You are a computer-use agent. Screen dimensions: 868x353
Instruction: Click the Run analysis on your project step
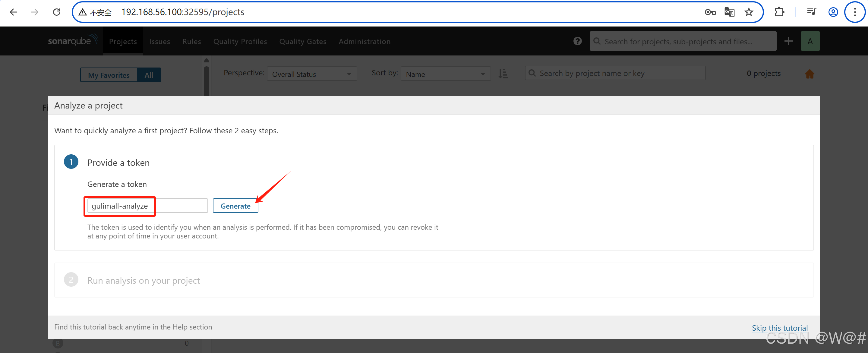[x=143, y=280]
